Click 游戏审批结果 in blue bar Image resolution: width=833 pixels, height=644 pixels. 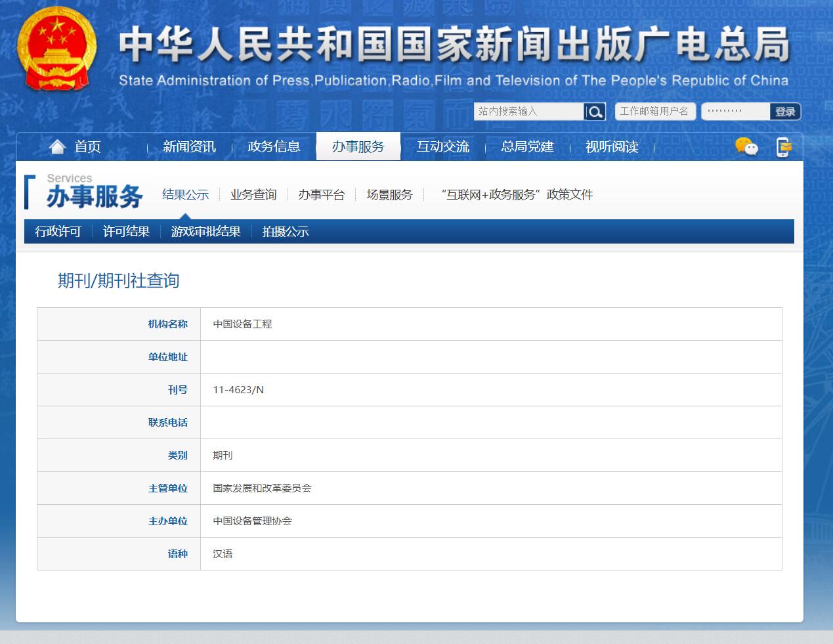point(206,232)
